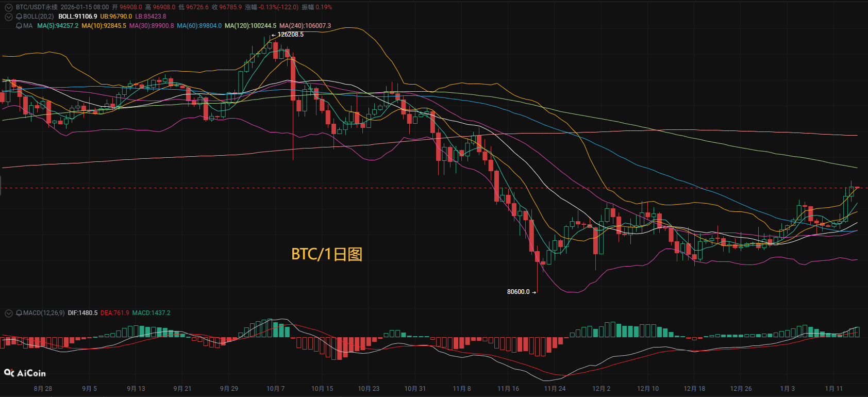The image size is (868, 397).
Task: Collapse the BTC/USDT main chart header chevron
Action: (x=8, y=7)
